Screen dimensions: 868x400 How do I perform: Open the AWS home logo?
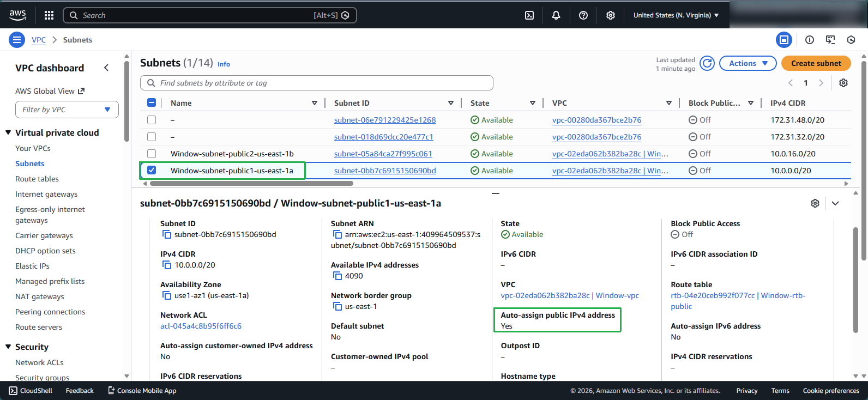(17, 15)
